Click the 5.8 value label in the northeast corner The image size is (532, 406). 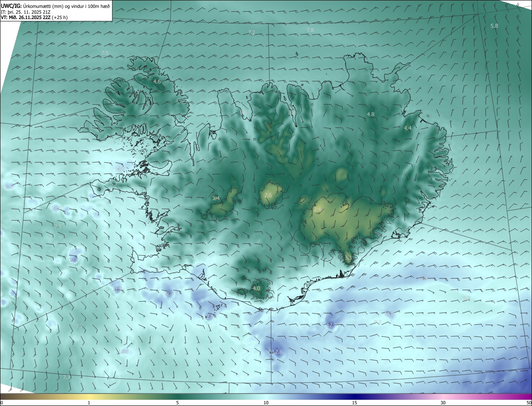point(494,26)
